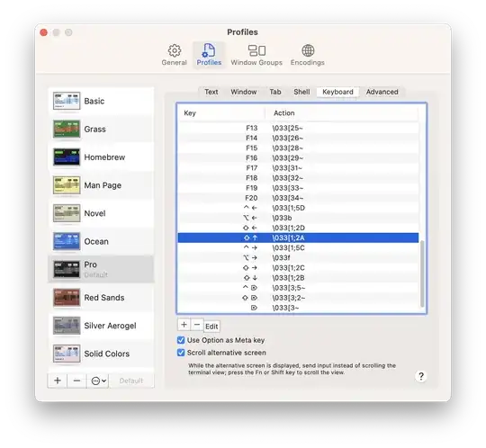
Task: Open the General settings pane
Action: (x=175, y=55)
